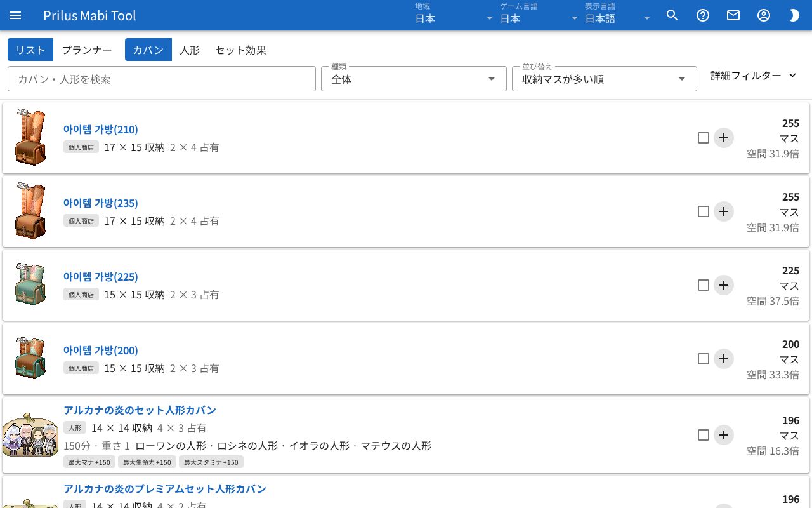812x508 pixels.
Task: Open the アルカナの炎のセット人形カバン link
Action: tap(140, 410)
